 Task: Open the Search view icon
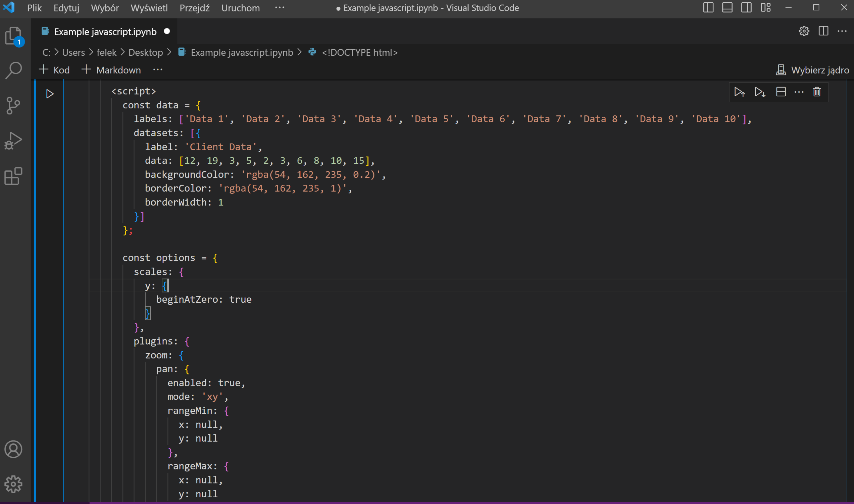[x=13, y=70]
